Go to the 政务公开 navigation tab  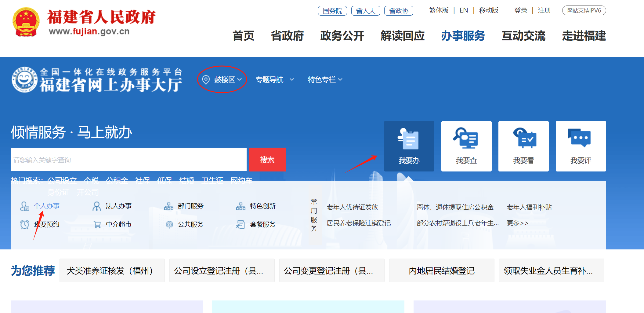tap(342, 36)
